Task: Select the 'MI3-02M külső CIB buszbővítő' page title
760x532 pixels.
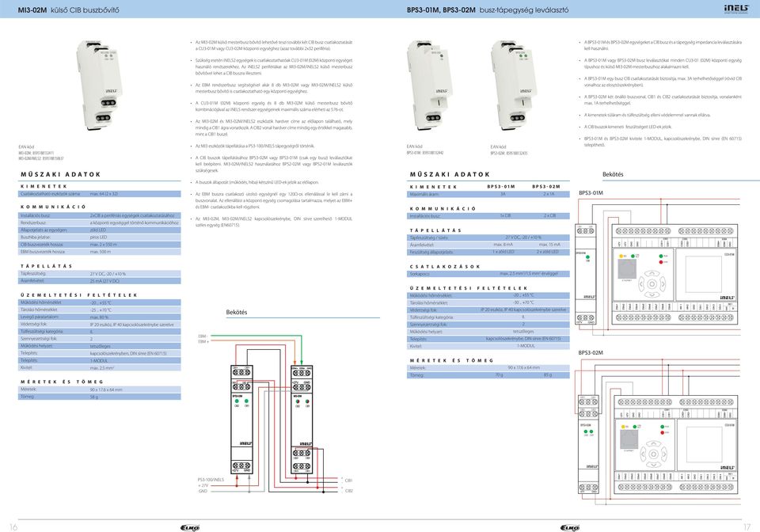Action: click(x=68, y=9)
